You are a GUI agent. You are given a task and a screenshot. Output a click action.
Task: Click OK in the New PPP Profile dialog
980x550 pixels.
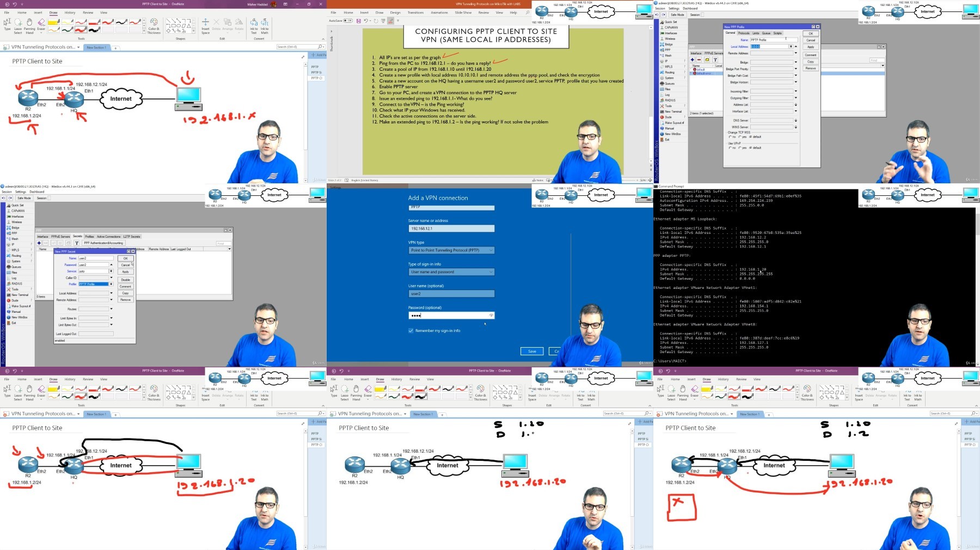tap(811, 34)
